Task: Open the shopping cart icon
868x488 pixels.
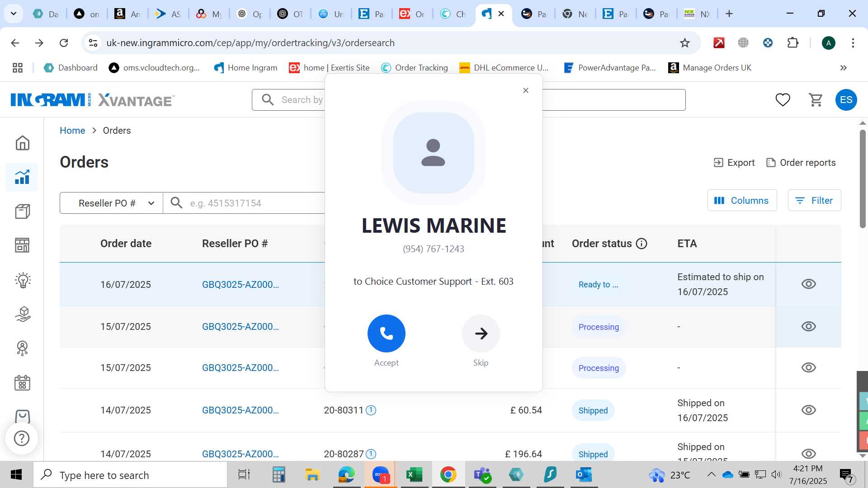Action: tap(816, 99)
